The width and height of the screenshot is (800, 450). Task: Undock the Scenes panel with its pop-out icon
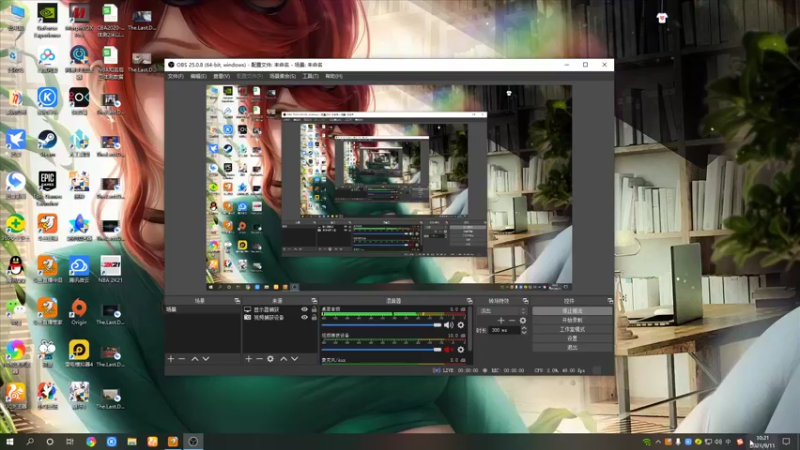coord(237,301)
